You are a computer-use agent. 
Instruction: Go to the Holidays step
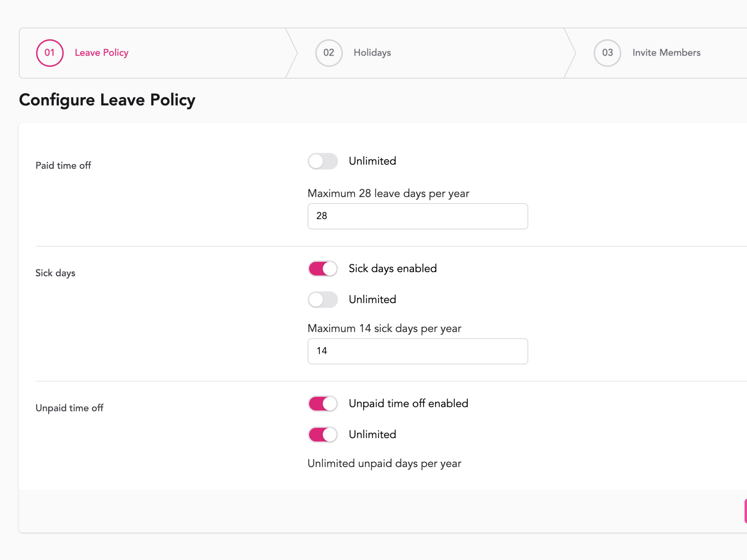[372, 53]
